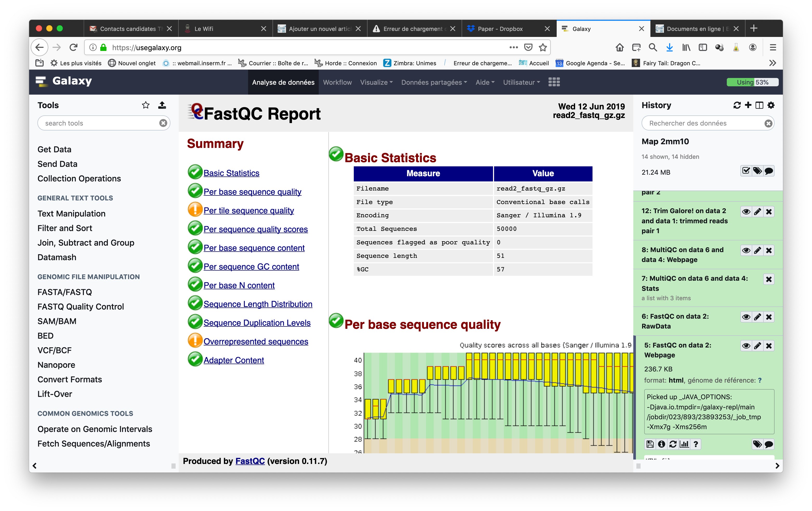812x511 pixels.
Task: Open the Aide dropdown menu
Action: point(485,82)
